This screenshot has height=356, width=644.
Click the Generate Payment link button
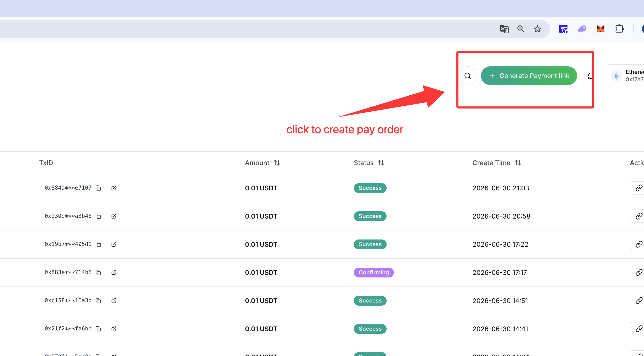pyautogui.click(x=529, y=76)
